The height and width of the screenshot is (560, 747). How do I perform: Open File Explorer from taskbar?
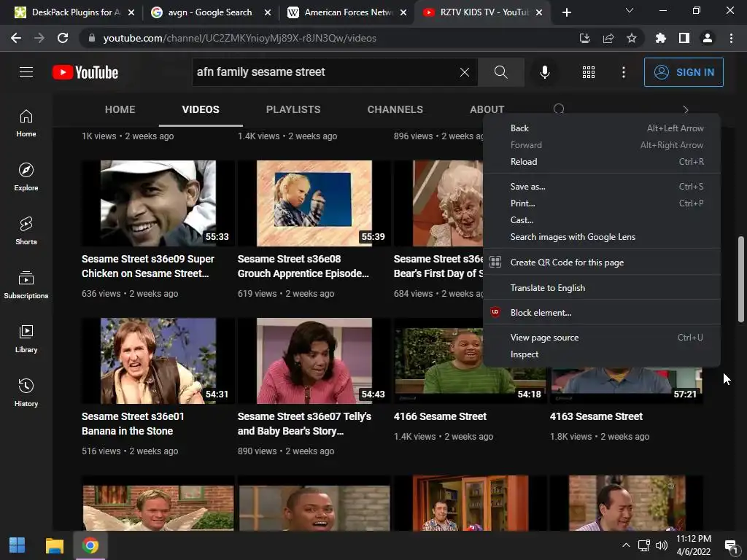[54, 545]
